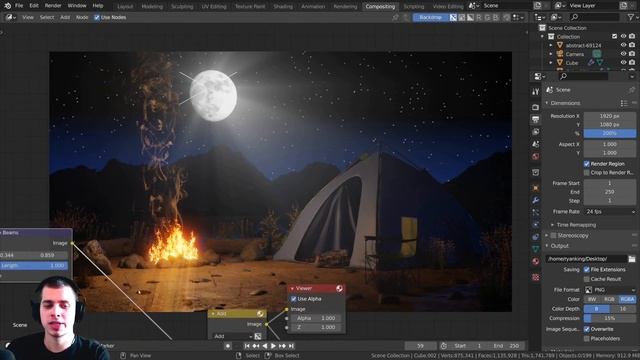
Task: Toggle Crop to Render Region checkbox
Action: click(x=587, y=173)
